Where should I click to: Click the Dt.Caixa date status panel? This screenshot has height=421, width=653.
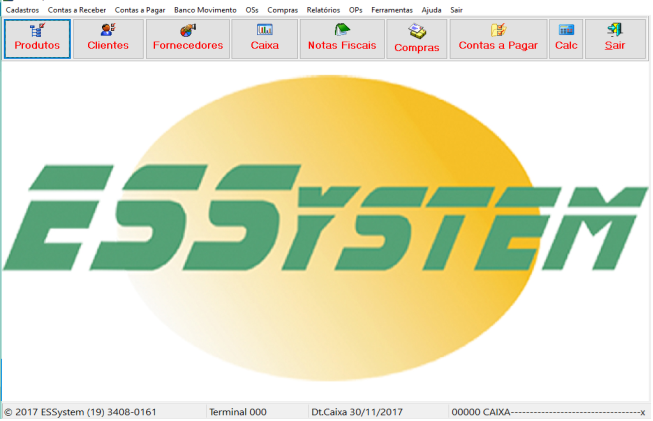tap(358, 411)
